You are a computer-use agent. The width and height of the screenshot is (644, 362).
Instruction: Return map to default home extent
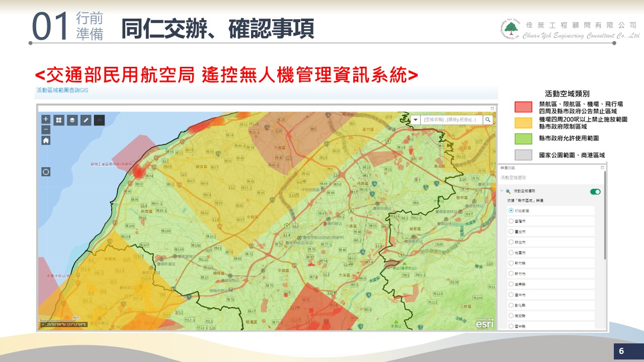[46, 140]
